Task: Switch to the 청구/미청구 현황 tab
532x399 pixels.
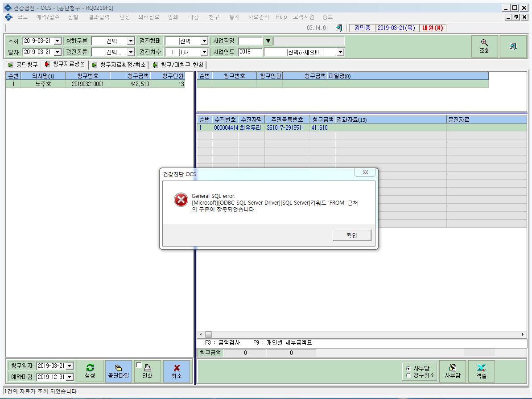Action: coord(178,65)
